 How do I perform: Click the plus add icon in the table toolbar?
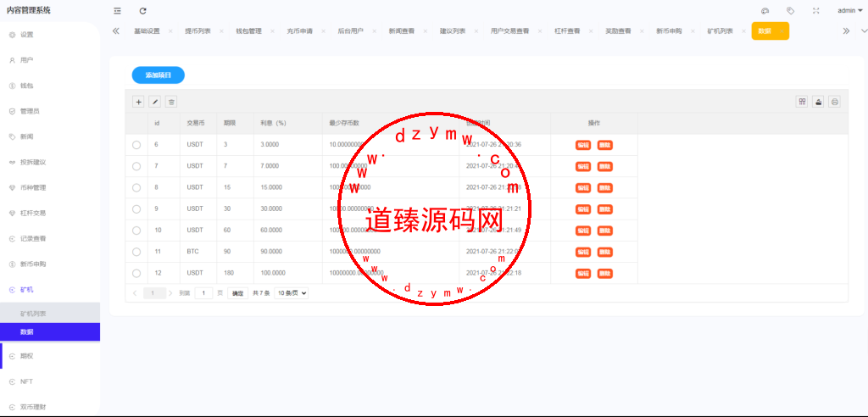[x=138, y=102]
